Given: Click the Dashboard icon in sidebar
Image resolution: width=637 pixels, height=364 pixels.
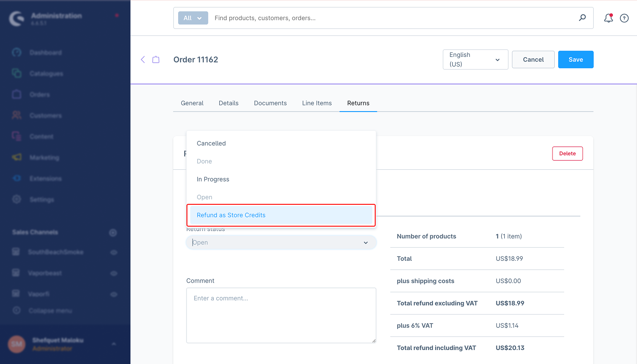Looking at the screenshot, I should [17, 52].
